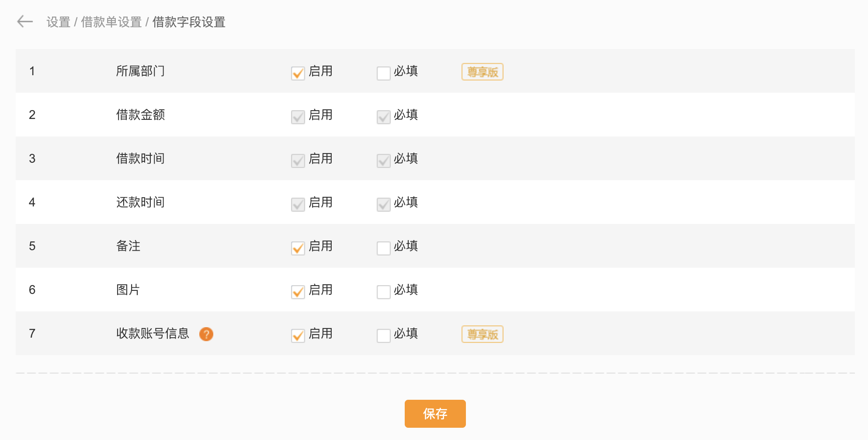Click the 还款时间 field name

pyautogui.click(x=140, y=202)
